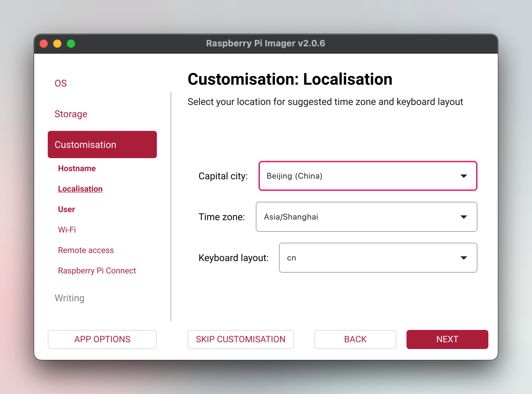Select the Customisation step in sidebar
This screenshot has height=394, width=532.
[102, 145]
